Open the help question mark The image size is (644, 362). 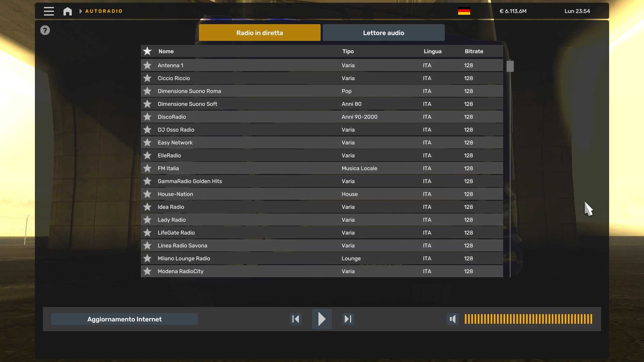(x=45, y=31)
